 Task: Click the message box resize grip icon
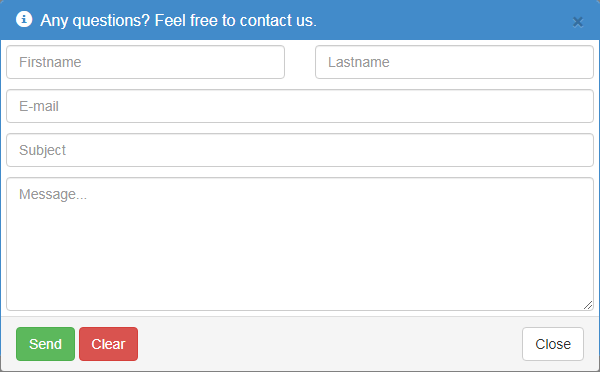click(x=588, y=305)
